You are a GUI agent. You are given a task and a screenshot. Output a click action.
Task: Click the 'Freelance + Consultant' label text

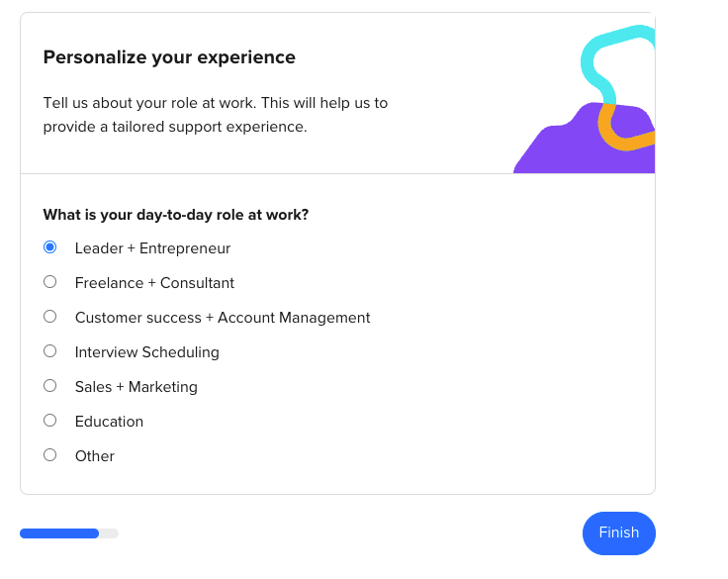tap(154, 283)
